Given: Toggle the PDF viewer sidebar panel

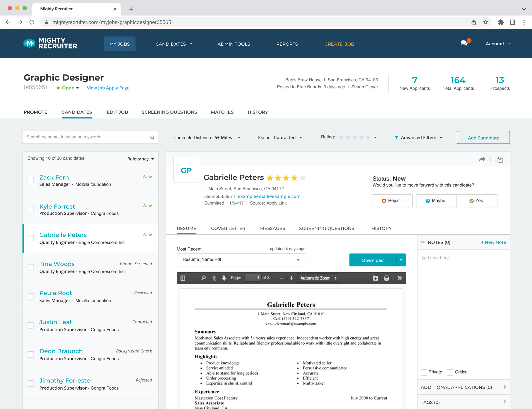Looking at the screenshot, I should pos(183,278).
